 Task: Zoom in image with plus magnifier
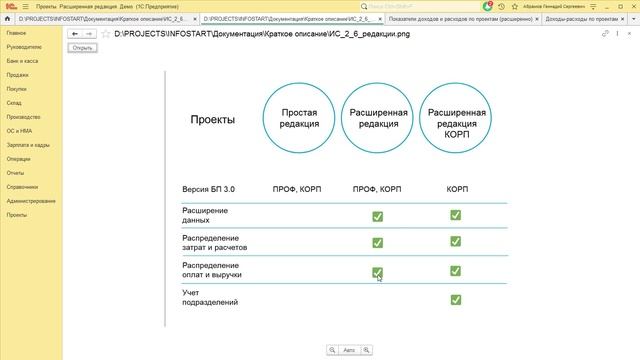pos(367,350)
